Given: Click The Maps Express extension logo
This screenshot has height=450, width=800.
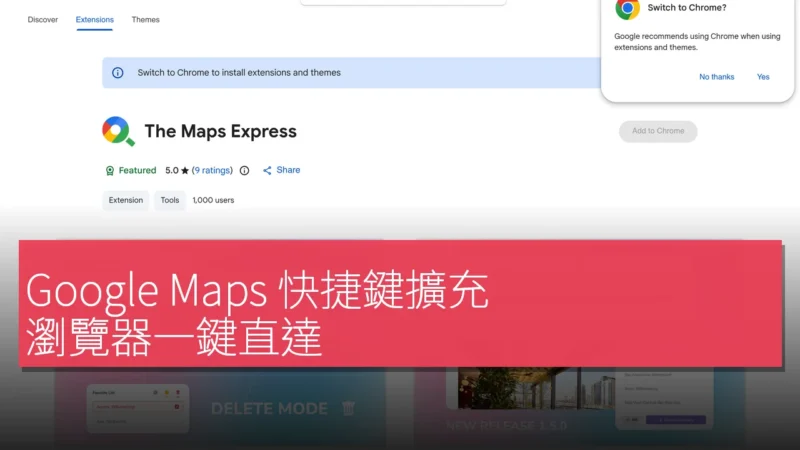Looking at the screenshot, I should pyautogui.click(x=118, y=131).
